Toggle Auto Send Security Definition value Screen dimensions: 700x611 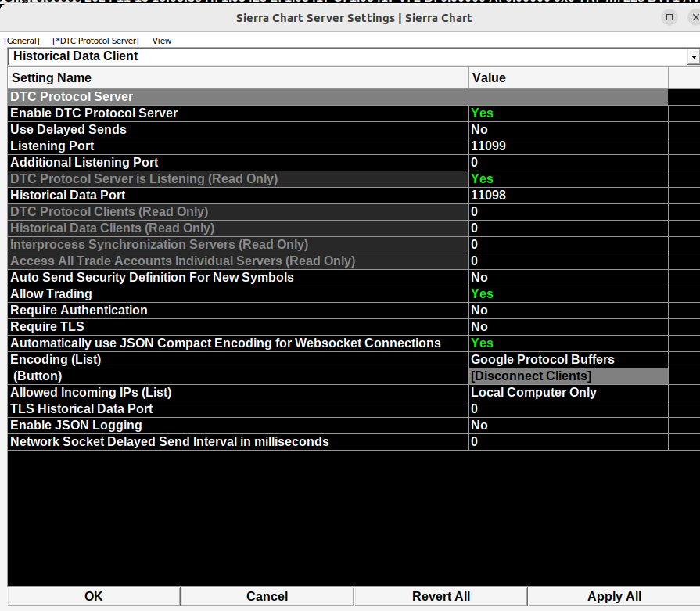(x=569, y=278)
